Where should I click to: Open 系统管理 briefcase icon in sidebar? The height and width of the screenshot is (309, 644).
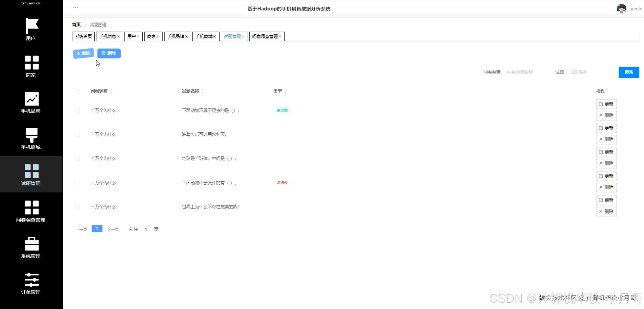point(31,244)
